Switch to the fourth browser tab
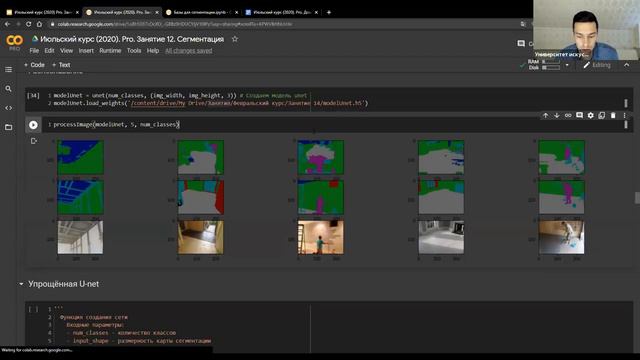This screenshot has height=360, width=640. (x=281, y=12)
